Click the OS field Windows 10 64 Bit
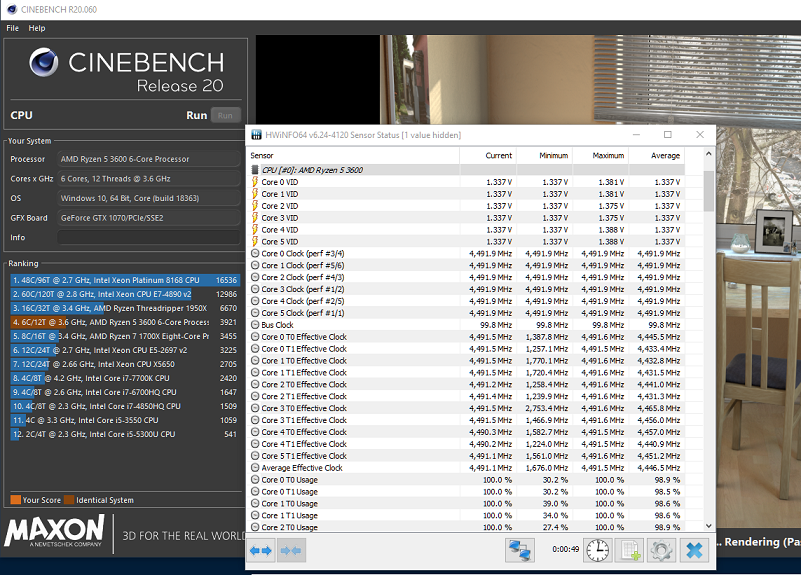Screen dimensions: 801x575 pyautogui.click(x=149, y=198)
